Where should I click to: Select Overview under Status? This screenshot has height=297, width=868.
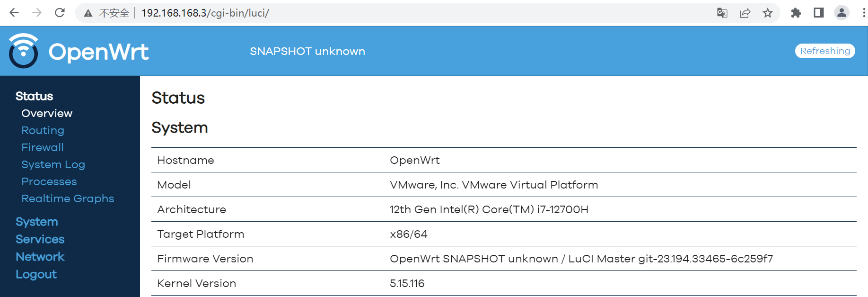click(47, 113)
